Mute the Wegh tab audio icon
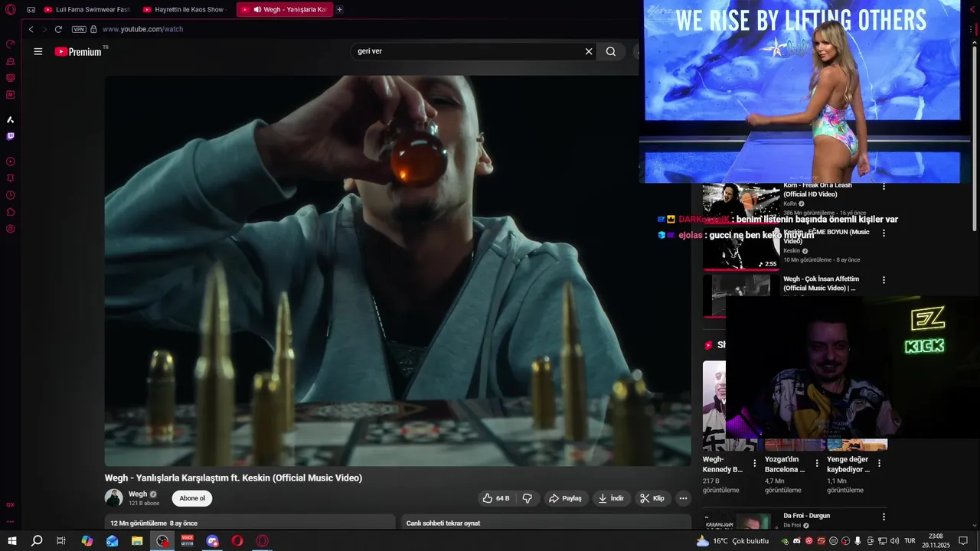Viewport: 980px width, 551px height. pyautogui.click(x=256, y=10)
